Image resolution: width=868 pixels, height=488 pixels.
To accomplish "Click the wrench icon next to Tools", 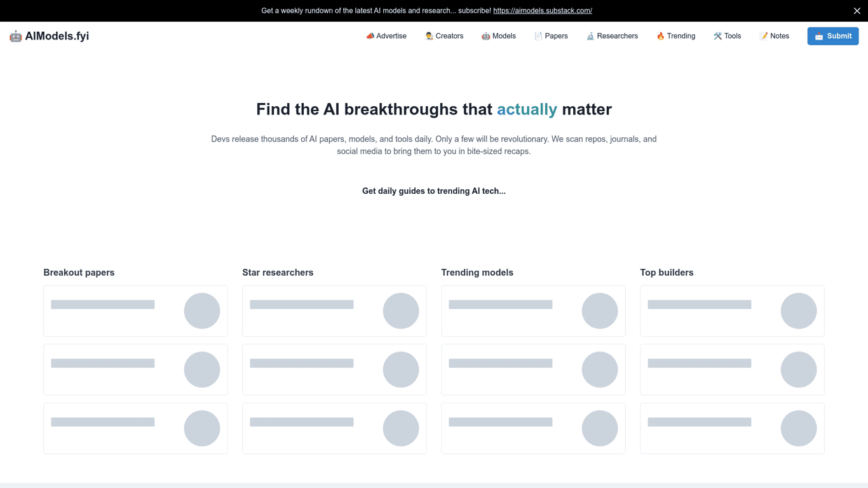I will 717,36.
